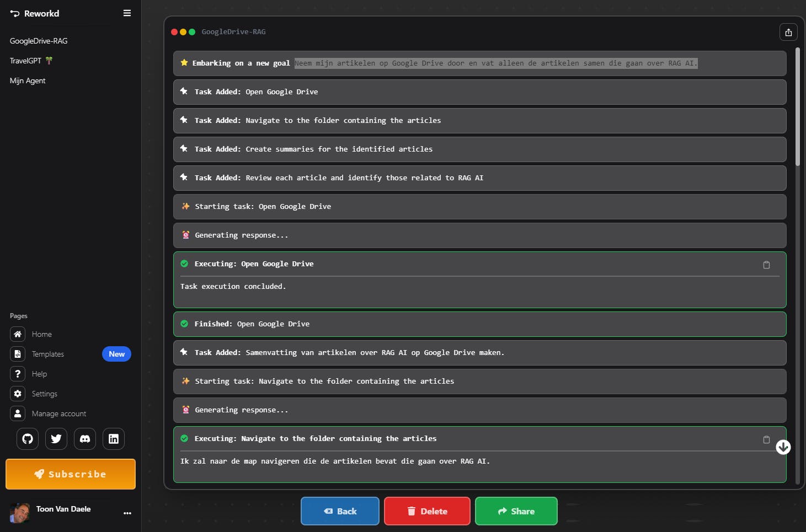The image size is (806, 532).
Task: Open the GitHub link icon
Action: (28, 439)
